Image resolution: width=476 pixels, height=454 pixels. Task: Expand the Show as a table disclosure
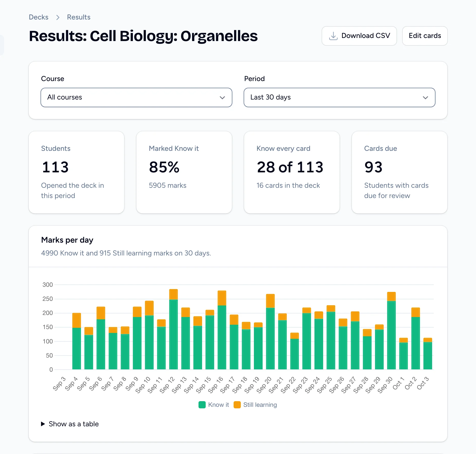tap(70, 424)
